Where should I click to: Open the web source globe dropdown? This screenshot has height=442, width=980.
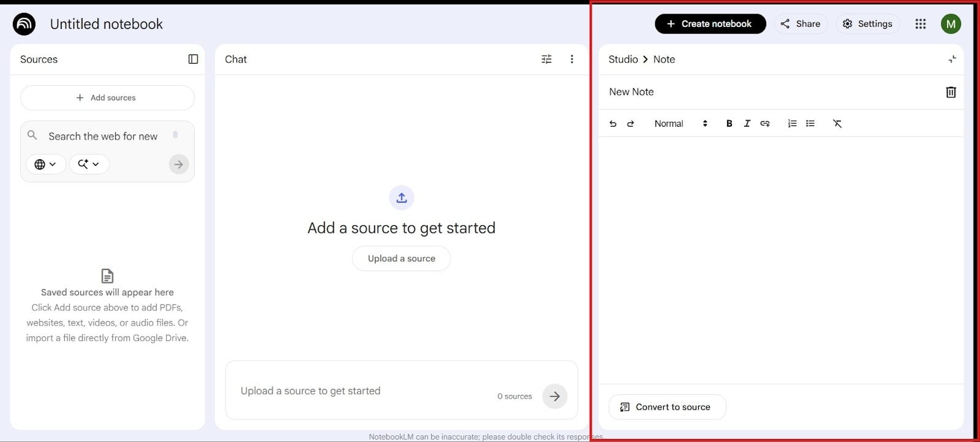click(45, 164)
